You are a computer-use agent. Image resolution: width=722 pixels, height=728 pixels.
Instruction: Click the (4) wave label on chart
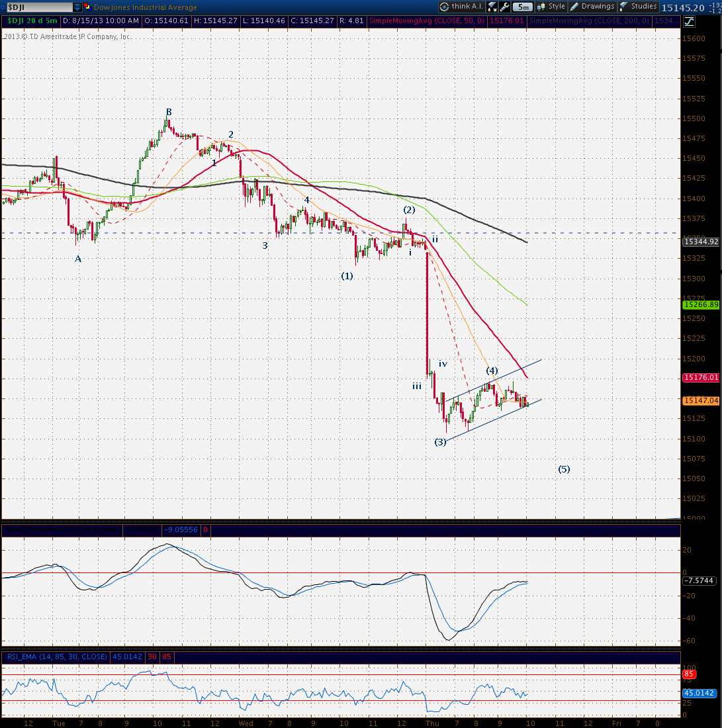[x=492, y=371]
